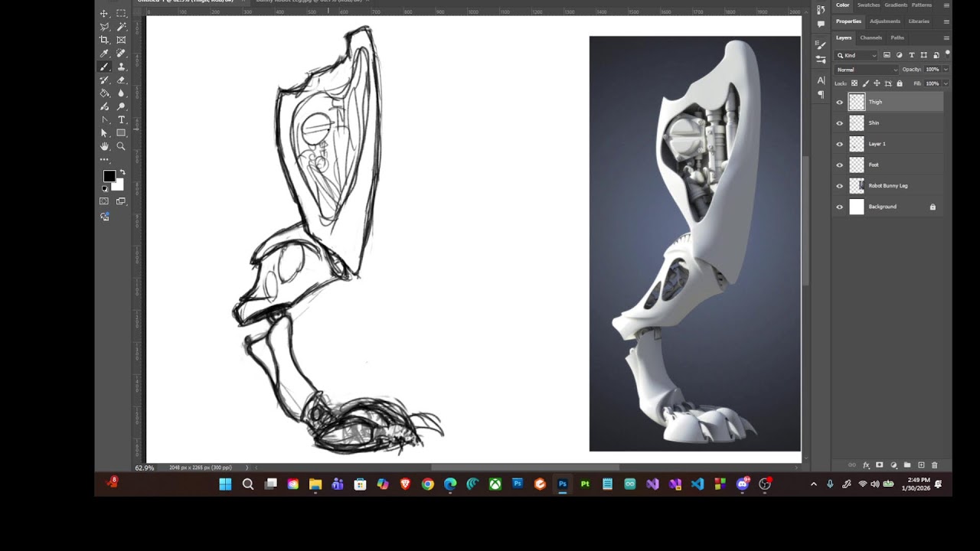Select the Eraser tool
Screen dimensions: 980x551
coord(121,80)
